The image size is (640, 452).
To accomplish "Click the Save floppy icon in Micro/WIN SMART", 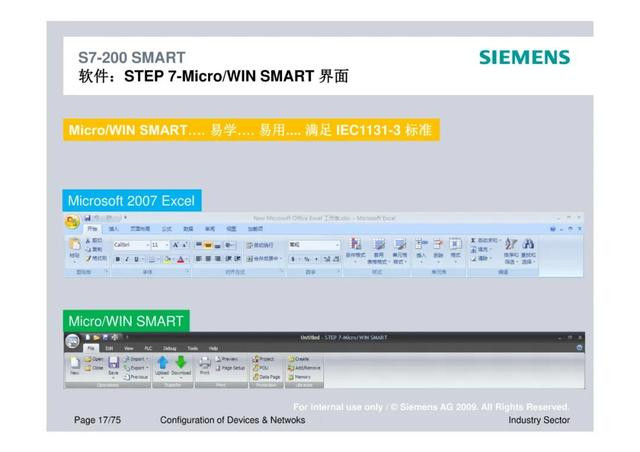I will click(x=113, y=362).
